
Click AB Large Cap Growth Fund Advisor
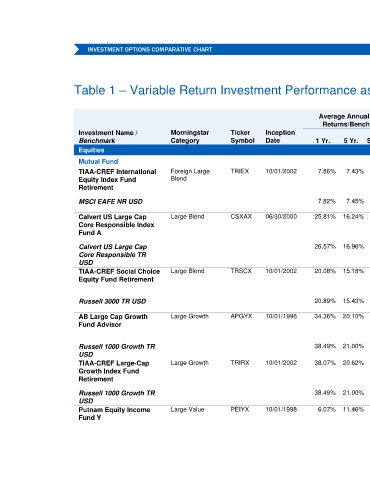pos(113,321)
